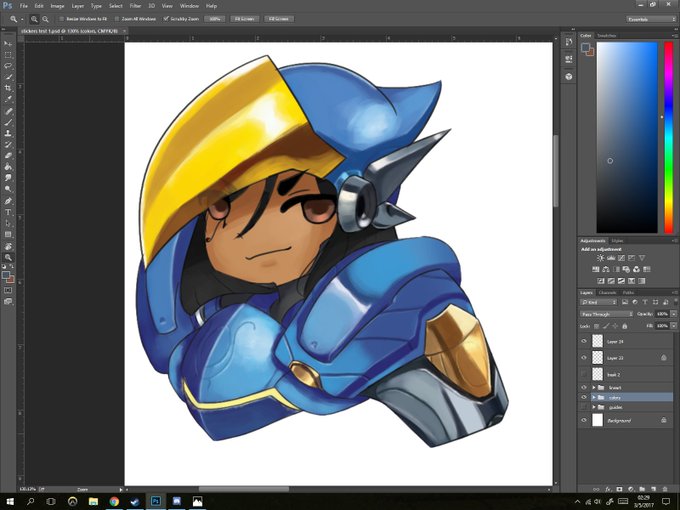Image resolution: width=680 pixels, height=510 pixels.
Task: Select the Eraser tool
Action: 8,156
